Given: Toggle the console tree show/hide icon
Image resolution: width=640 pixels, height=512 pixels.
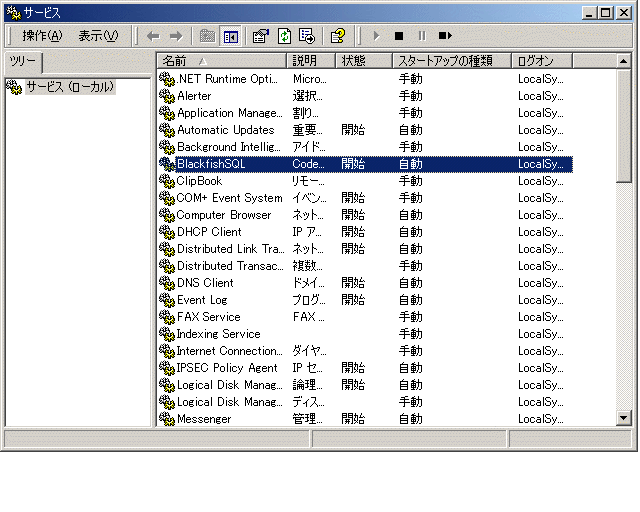Looking at the screenshot, I should point(230,36).
